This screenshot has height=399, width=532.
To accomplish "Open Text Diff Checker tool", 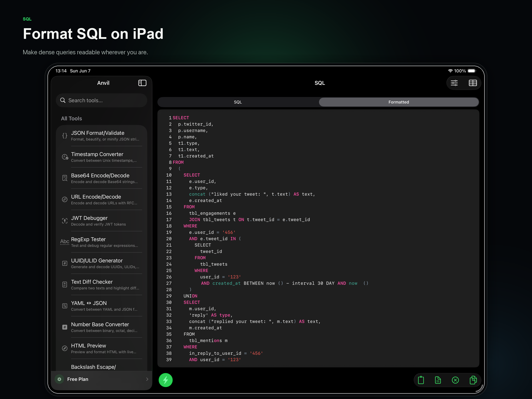I will [x=101, y=285].
